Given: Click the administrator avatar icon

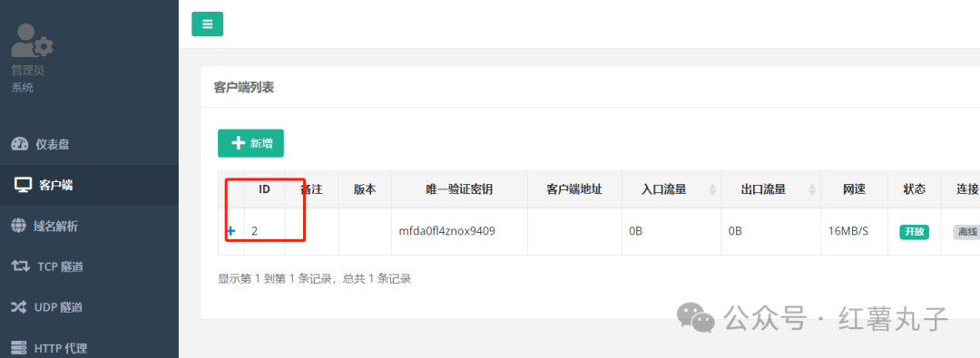Looking at the screenshot, I should 33,41.
